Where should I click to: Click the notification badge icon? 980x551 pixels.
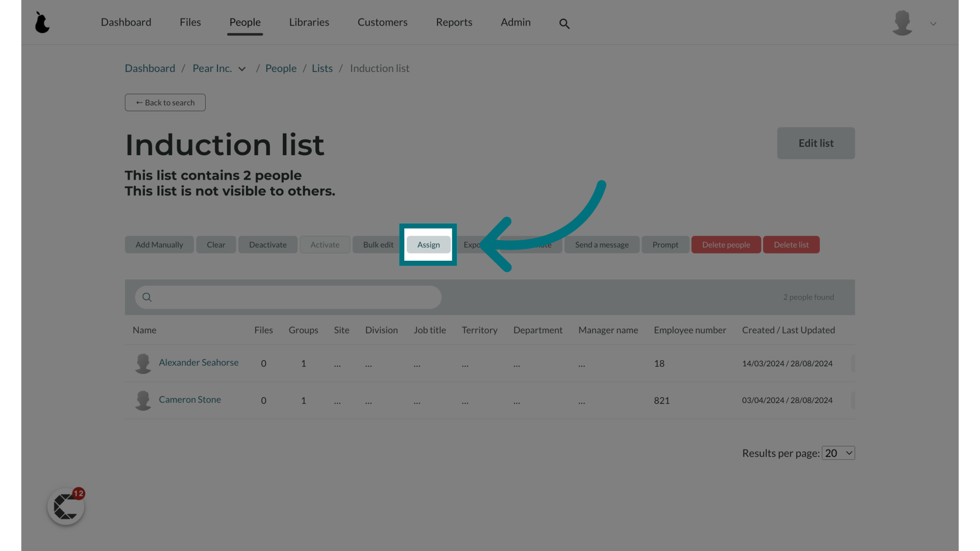(x=78, y=493)
